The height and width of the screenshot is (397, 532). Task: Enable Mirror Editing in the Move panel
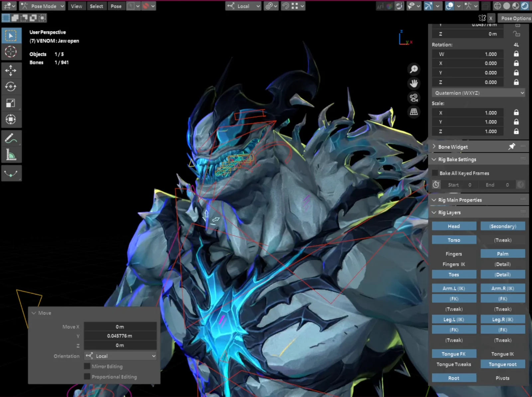87,366
